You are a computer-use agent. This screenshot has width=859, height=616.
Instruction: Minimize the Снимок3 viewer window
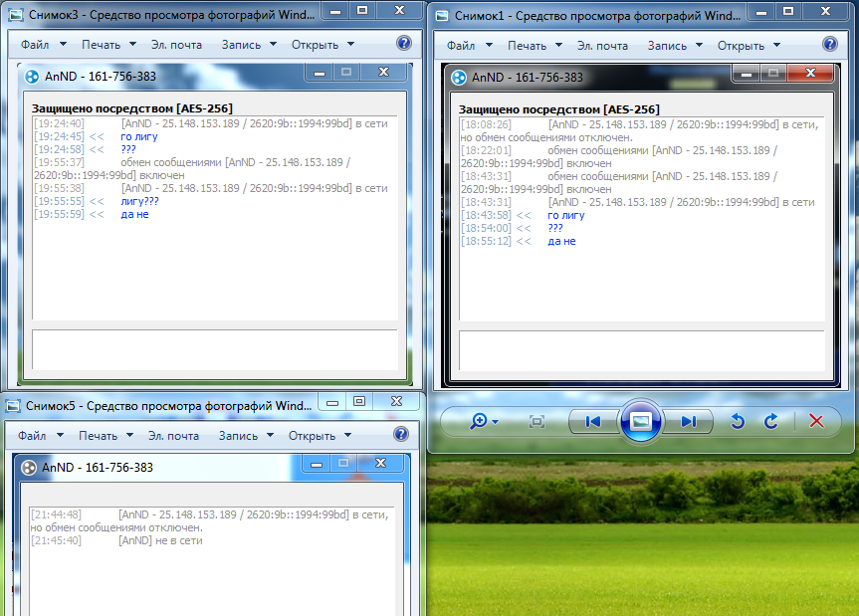click(335, 10)
